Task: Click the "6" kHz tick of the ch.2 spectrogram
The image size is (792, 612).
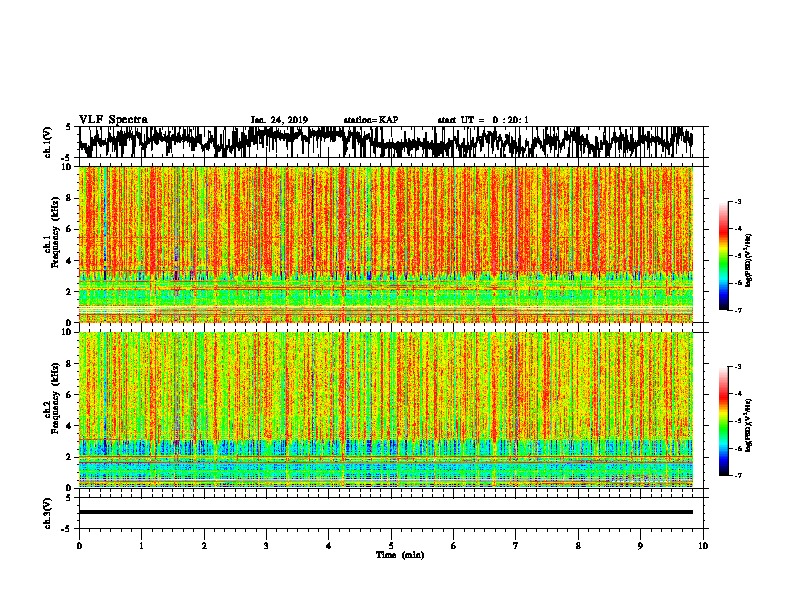Action: 69,395
